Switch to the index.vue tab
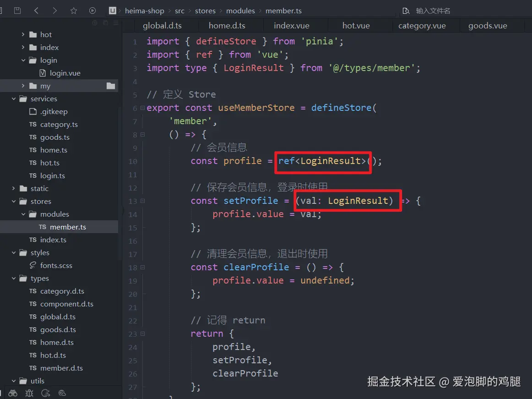 292,26
